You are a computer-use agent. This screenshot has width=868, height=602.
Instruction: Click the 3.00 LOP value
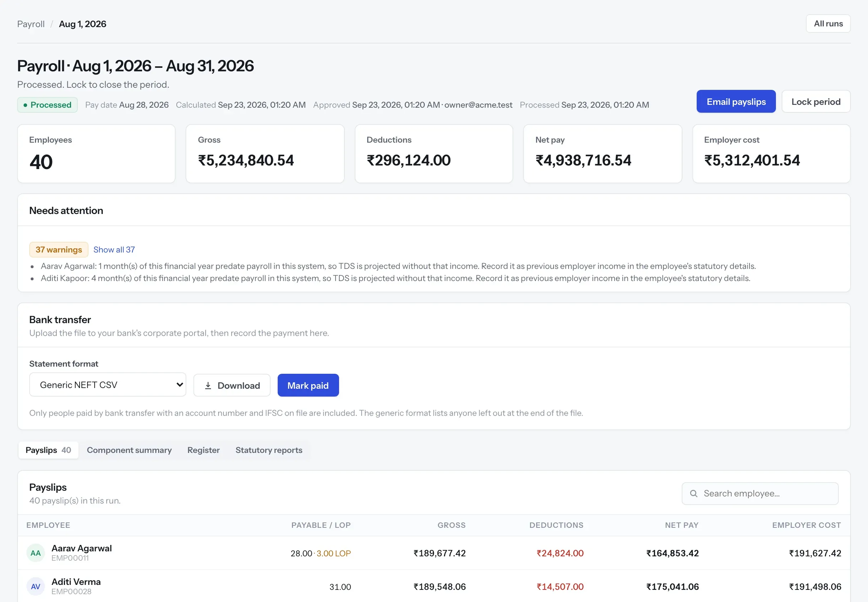click(x=334, y=553)
